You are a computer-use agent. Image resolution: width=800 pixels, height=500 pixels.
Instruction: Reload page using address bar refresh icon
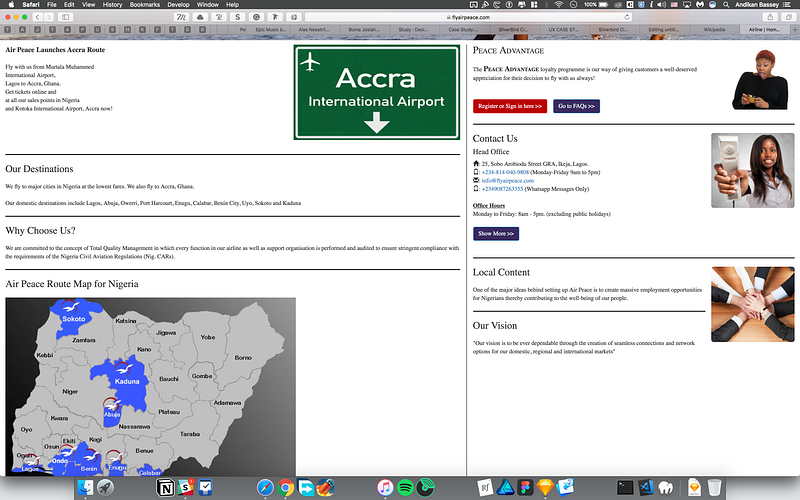pos(627,17)
